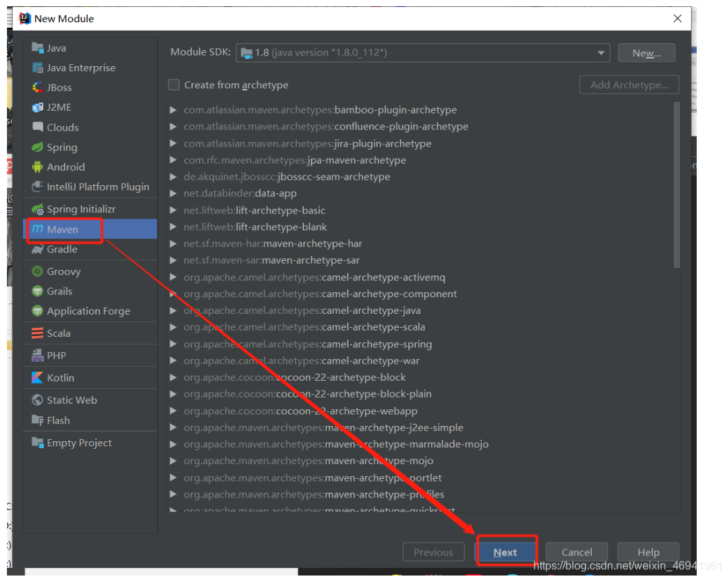The width and height of the screenshot is (728, 579).
Task: Click the Java Enterprise icon
Action: 37,68
